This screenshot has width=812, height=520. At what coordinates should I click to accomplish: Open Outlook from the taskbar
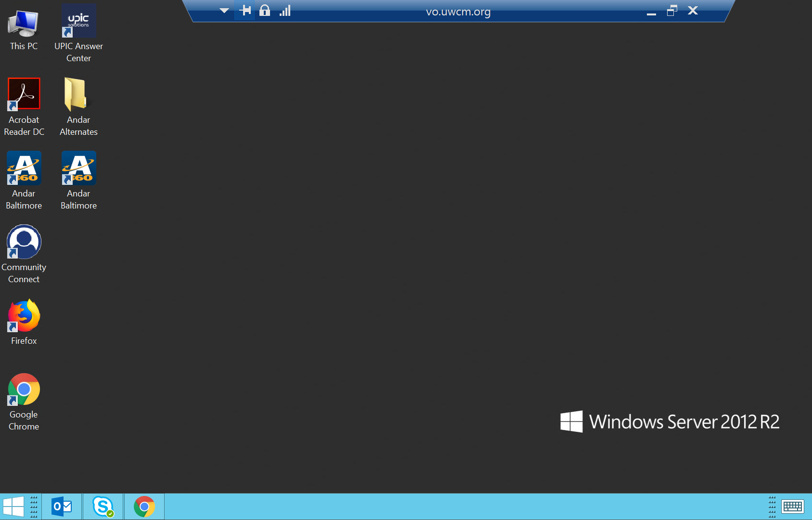coord(62,507)
